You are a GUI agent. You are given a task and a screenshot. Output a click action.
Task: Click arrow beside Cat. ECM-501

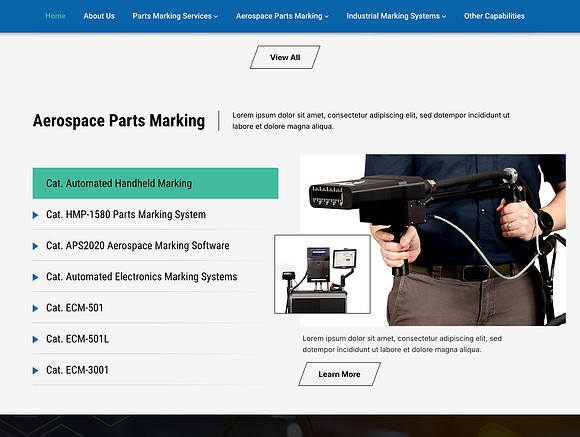tap(36, 308)
